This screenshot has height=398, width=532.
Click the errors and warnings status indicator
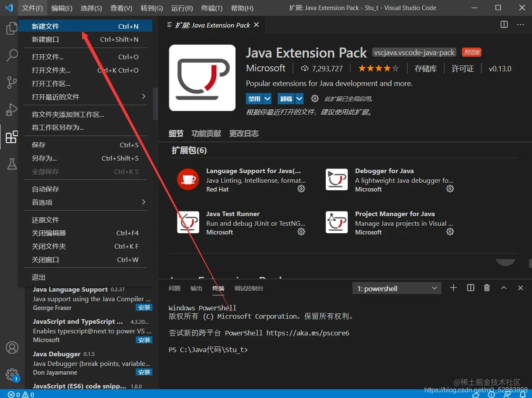coord(21,394)
